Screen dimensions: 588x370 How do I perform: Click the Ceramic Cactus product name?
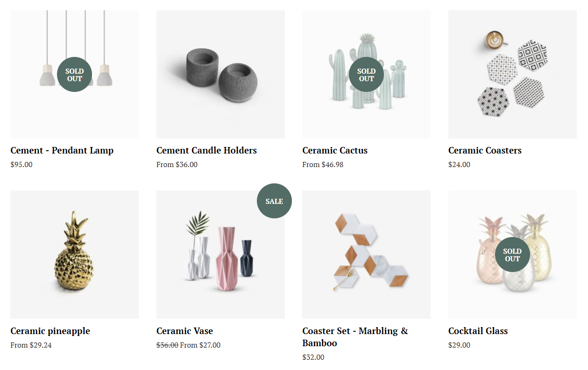point(335,150)
